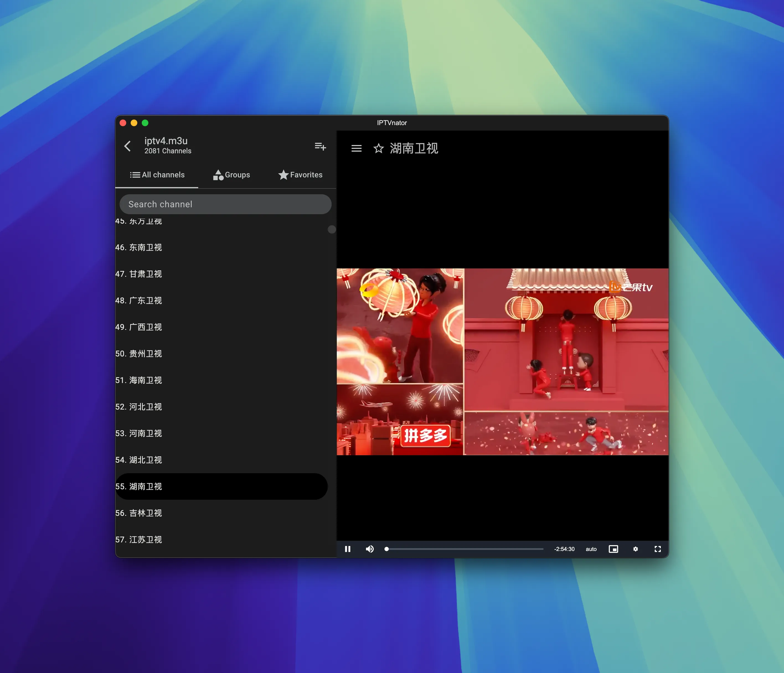Enter fullscreen video playback
Image resolution: width=784 pixels, height=673 pixels.
(657, 549)
